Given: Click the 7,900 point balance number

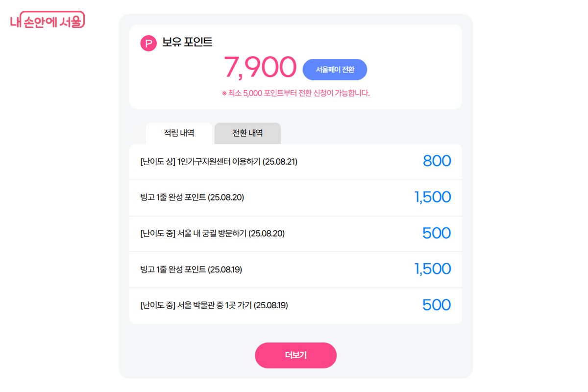Looking at the screenshot, I should (261, 68).
